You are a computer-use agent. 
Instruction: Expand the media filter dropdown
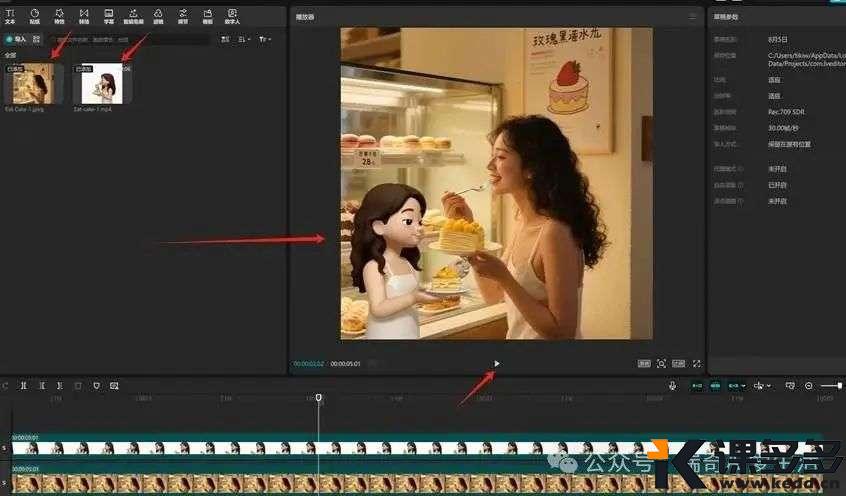coord(264,39)
